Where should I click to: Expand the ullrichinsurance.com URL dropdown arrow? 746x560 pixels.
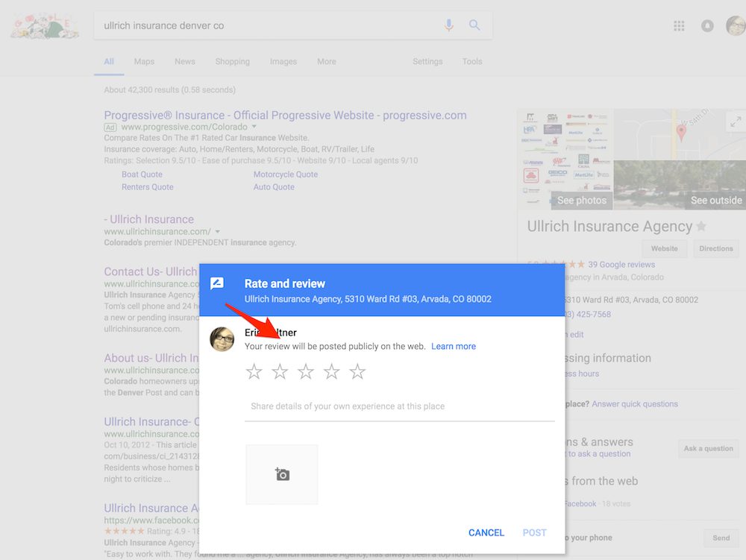coord(217,231)
